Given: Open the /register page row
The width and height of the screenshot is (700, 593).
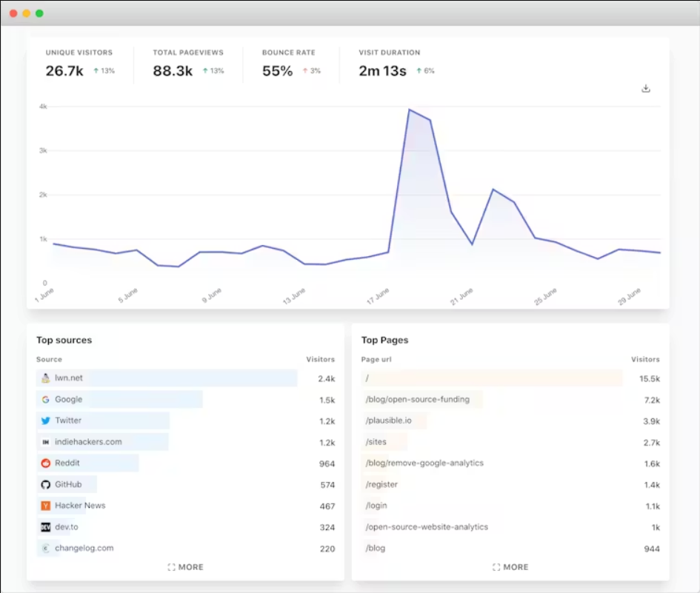Looking at the screenshot, I should pos(381,485).
